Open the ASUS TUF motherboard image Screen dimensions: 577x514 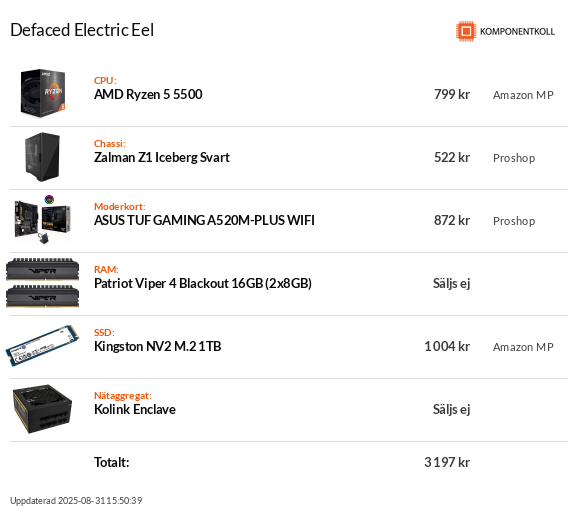[x=42, y=220]
